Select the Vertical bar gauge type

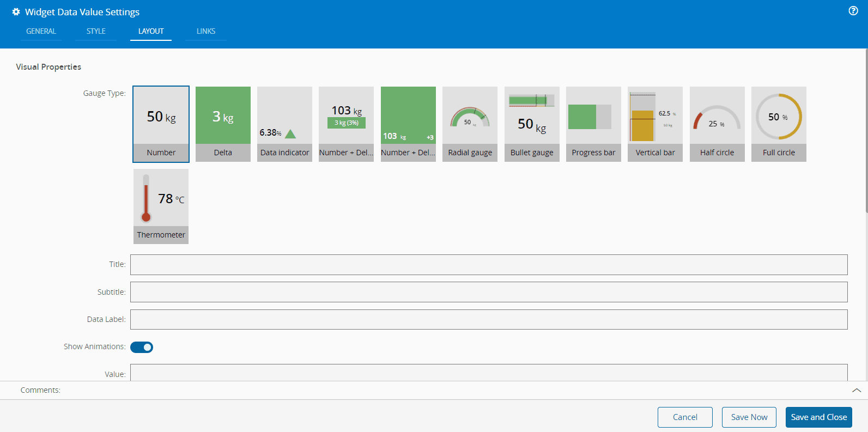pos(655,124)
